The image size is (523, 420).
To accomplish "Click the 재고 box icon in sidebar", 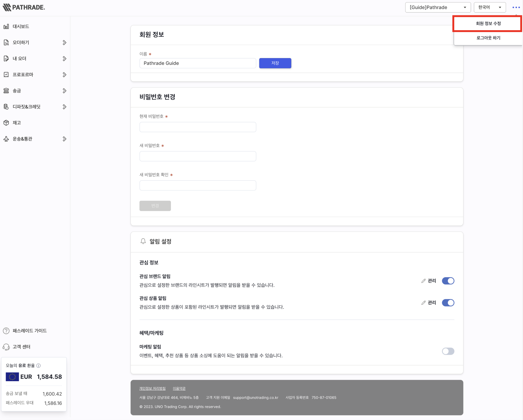I will pyautogui.click(x=6, y=123).
